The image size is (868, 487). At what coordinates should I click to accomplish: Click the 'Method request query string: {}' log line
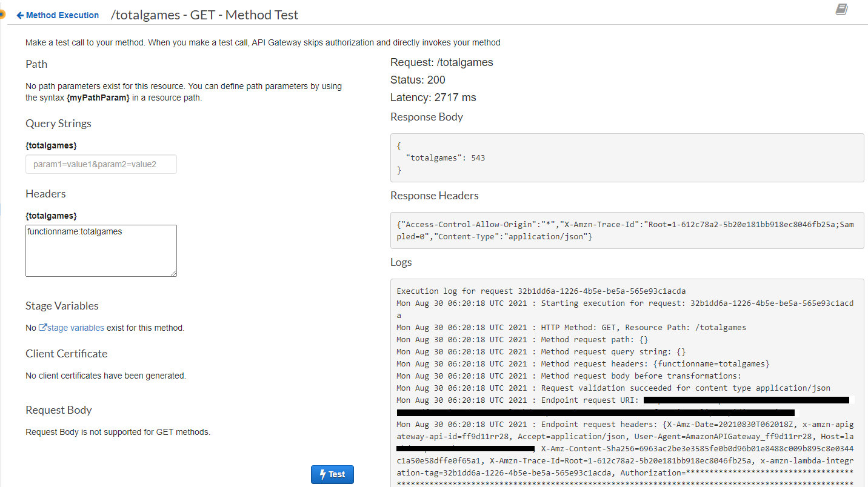541,352
